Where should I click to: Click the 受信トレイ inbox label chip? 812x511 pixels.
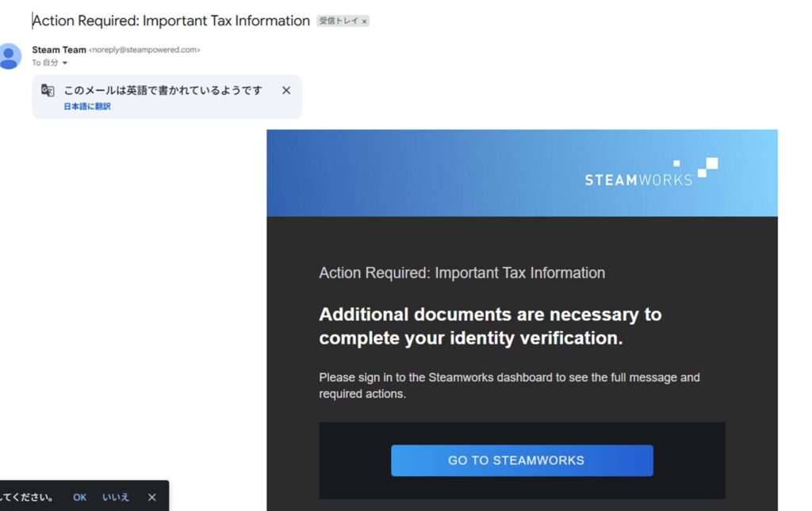coord(338,21)
